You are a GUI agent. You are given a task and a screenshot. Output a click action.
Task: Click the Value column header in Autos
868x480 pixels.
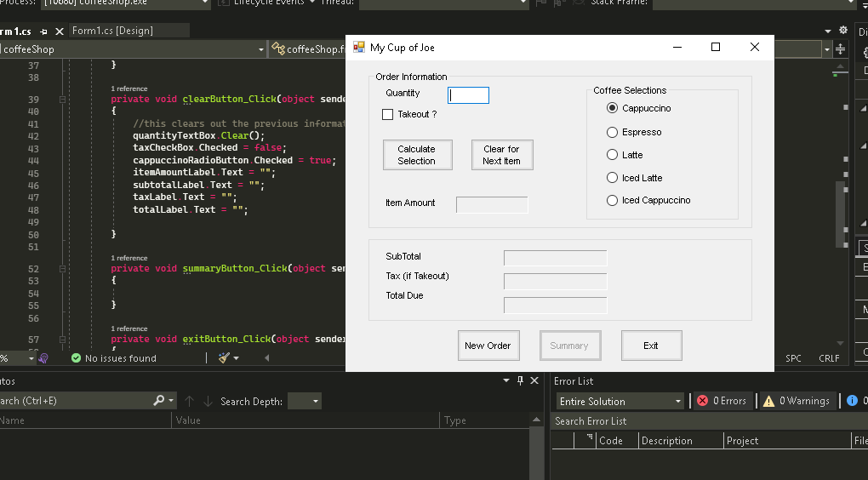[x=305, y=420]
